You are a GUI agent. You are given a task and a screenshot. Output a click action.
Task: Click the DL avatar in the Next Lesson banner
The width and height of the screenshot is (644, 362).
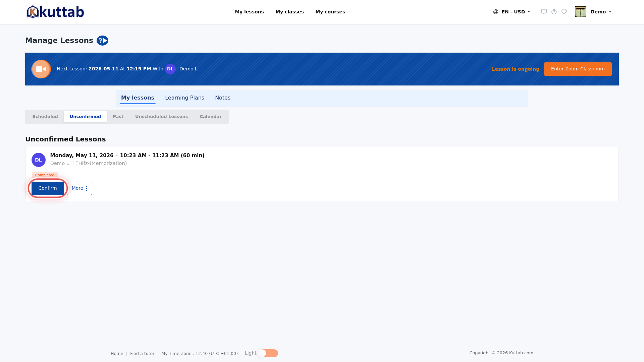coord(170,69)
